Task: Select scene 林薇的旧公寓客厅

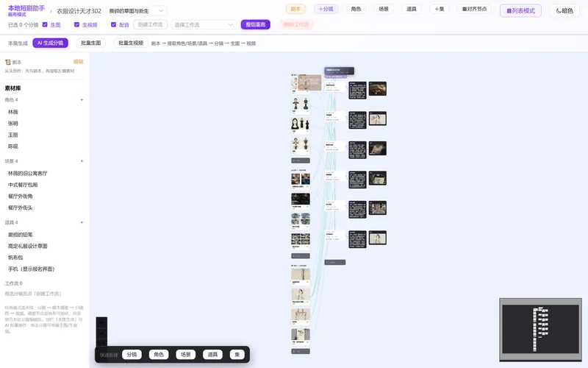Action: click(x=28, y=174)
